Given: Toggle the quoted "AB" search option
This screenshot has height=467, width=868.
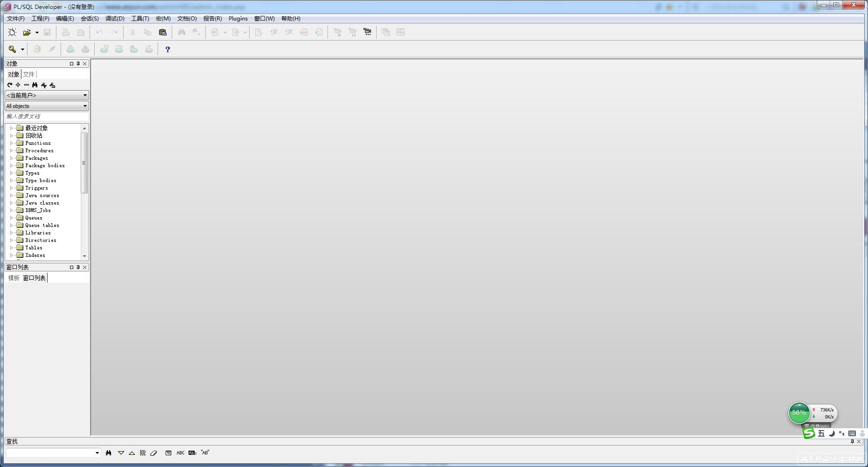Looking at the screenshot, I should [x=205, y=453].
